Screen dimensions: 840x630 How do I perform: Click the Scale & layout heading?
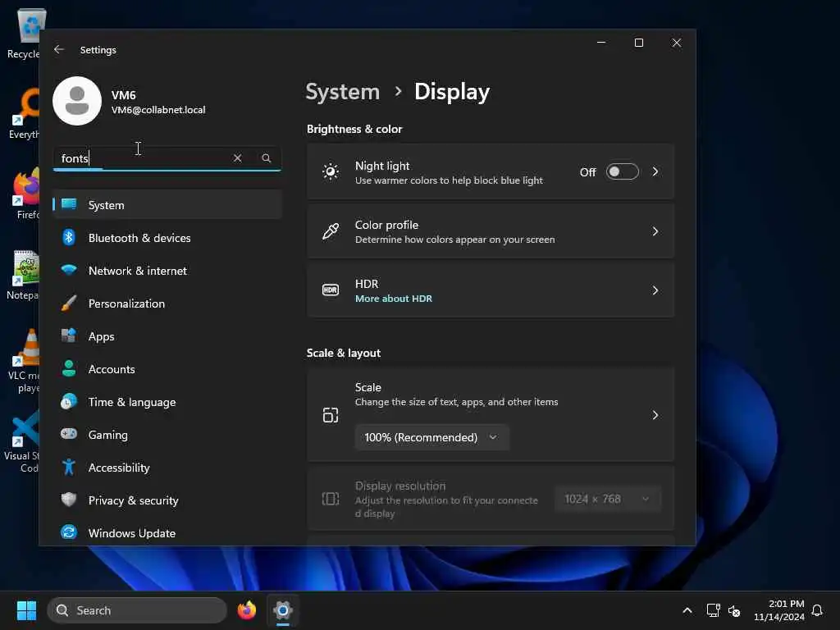[x=344, y=353]
